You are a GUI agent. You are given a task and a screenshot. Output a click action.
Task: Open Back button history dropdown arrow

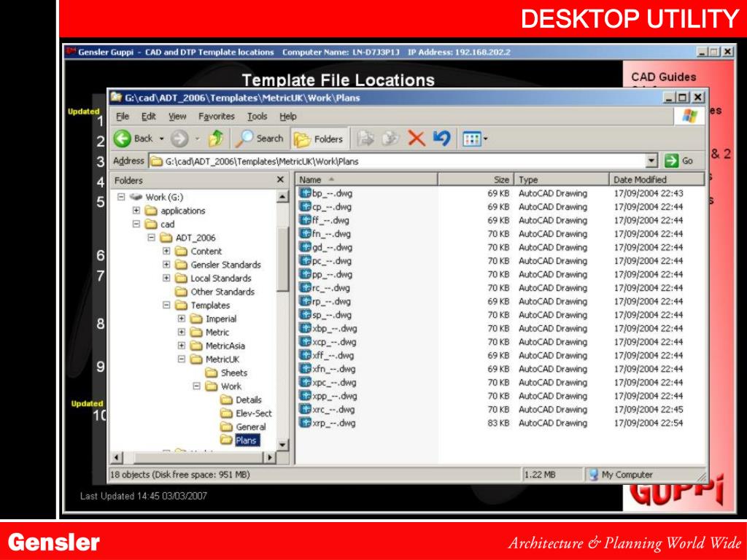click(x=161, y=139)
